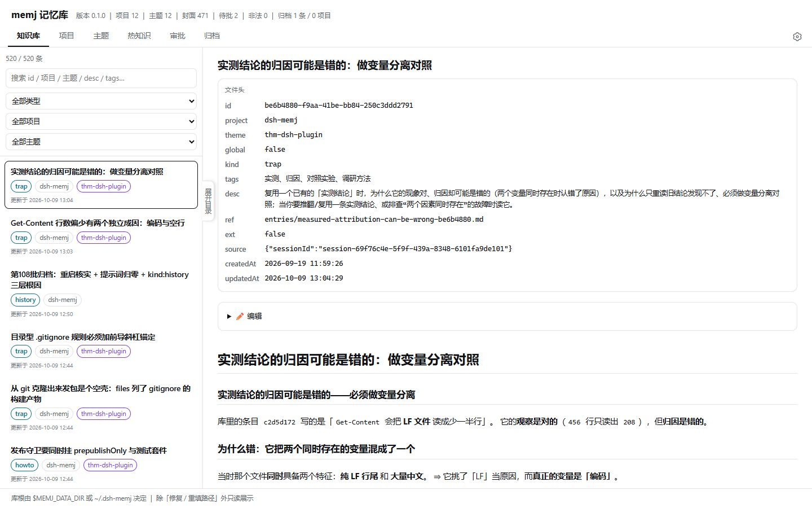The width and height of the screenshot is (812, 508).
Task: Go to the 主题 tab
Action: tap(101, 36)
